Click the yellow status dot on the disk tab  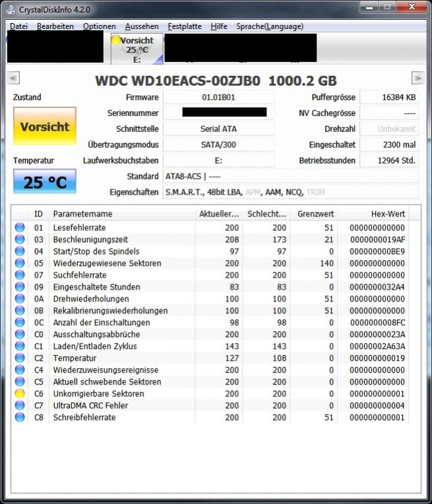click(x=116, y=40)
